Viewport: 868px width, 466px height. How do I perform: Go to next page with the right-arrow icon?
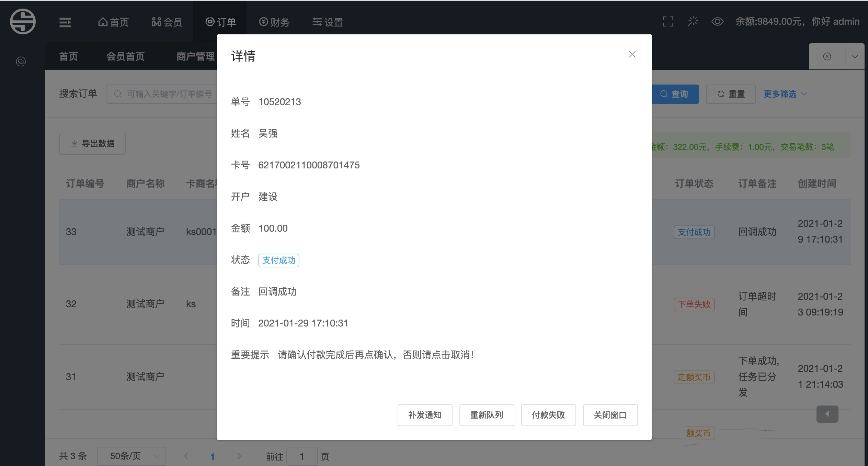pyautogui.click(x=239, y=456)
